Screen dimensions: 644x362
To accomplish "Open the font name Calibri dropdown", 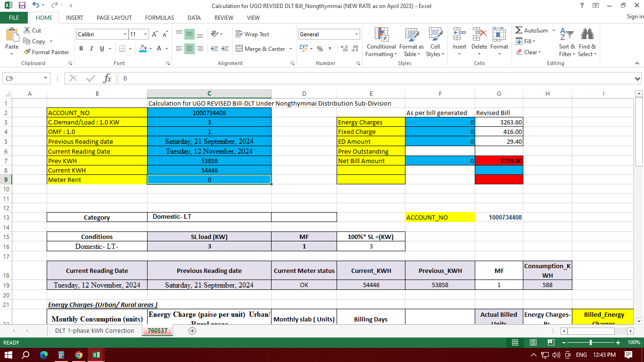I will (x=125, y=34).
